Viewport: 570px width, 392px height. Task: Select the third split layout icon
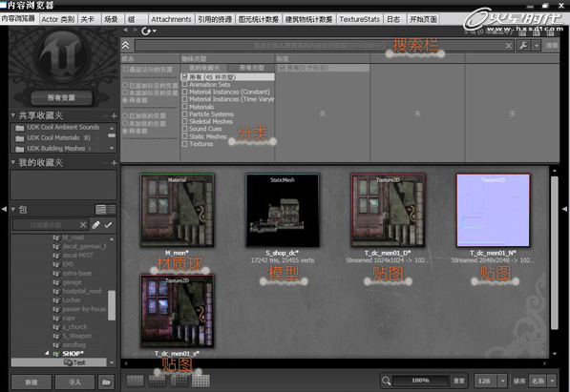pos(179,382)
